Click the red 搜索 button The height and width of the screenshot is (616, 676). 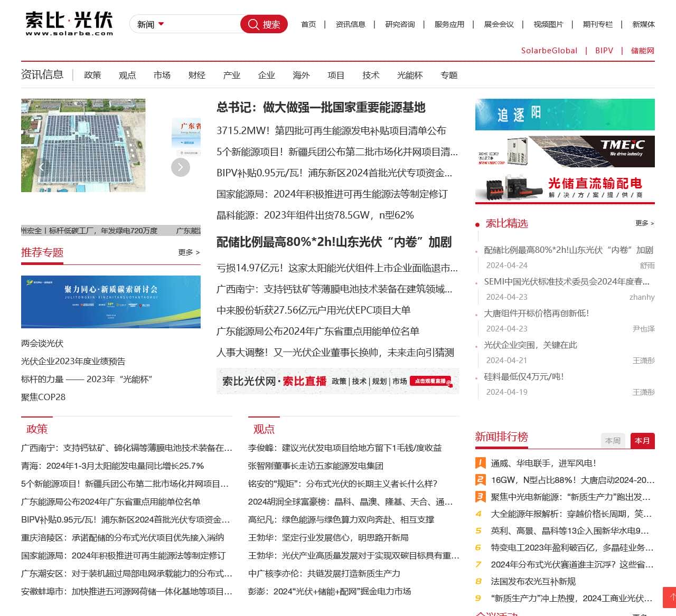pos(264,24)
